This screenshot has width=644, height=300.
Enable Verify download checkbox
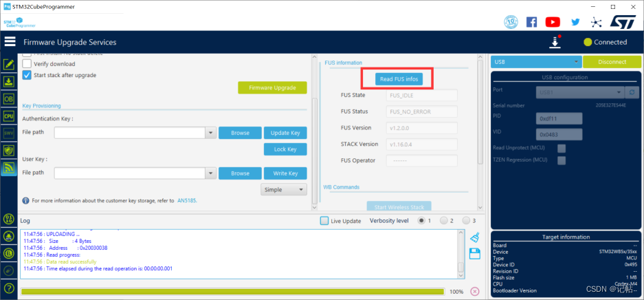[x=27, y=64]
